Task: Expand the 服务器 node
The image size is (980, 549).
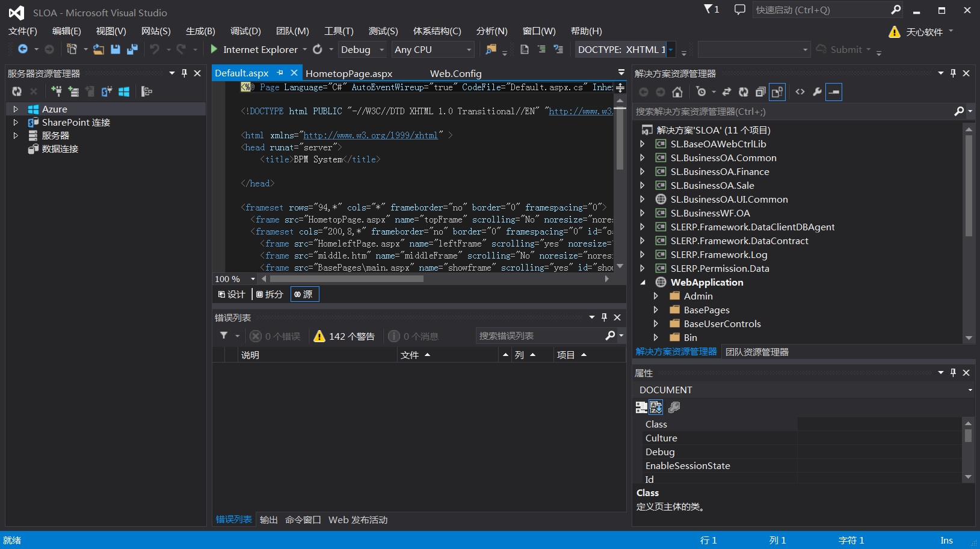Action: click(16, 135)
